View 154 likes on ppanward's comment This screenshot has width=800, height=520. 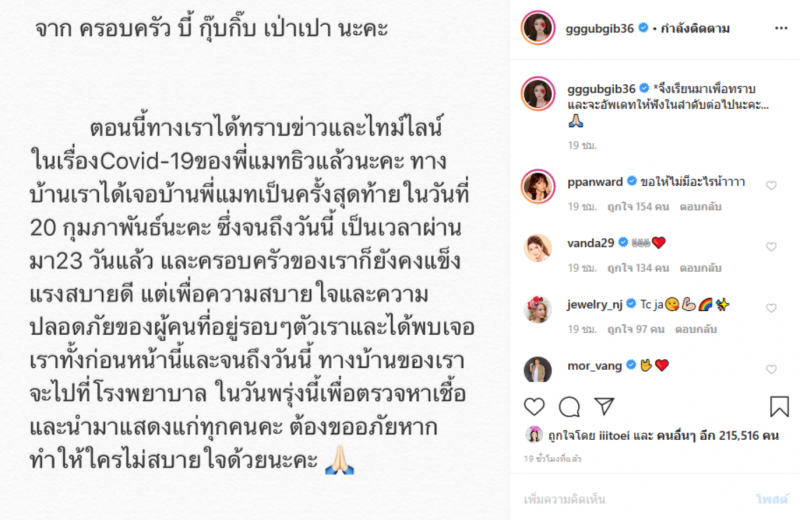click(638, 207)
